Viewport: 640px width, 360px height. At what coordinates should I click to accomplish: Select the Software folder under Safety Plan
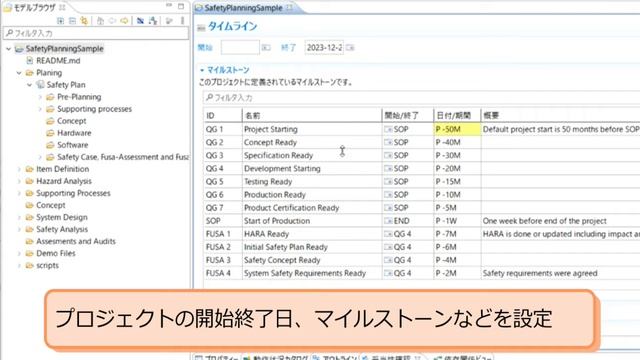pos(72,145)
